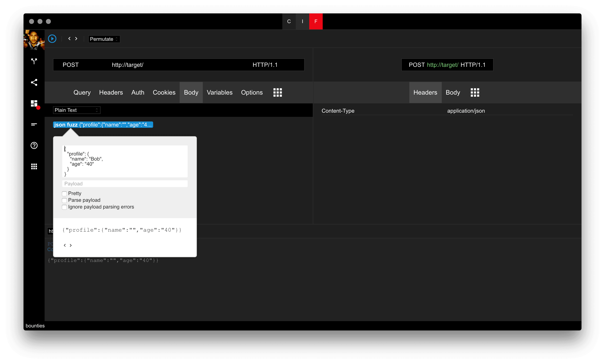Open the Plain Text format dropdown
The image size is (605, 364).
pyautogui.click(x=77, y=110)
